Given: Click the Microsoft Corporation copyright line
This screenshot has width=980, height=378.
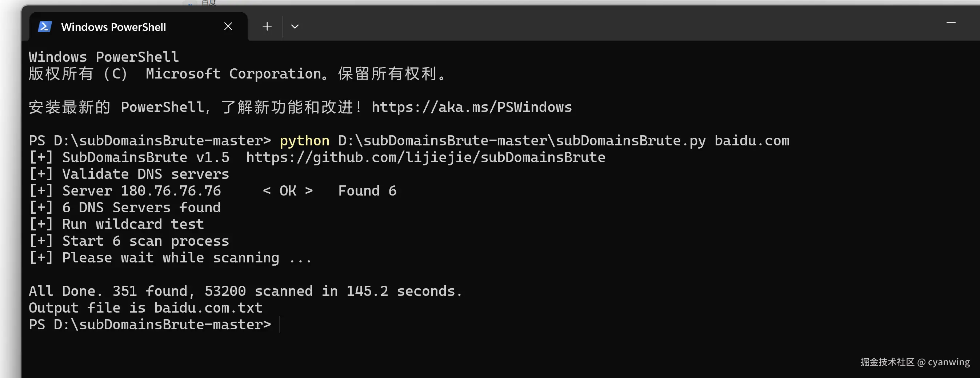Looking at the screenshot, I should (237, 74).
